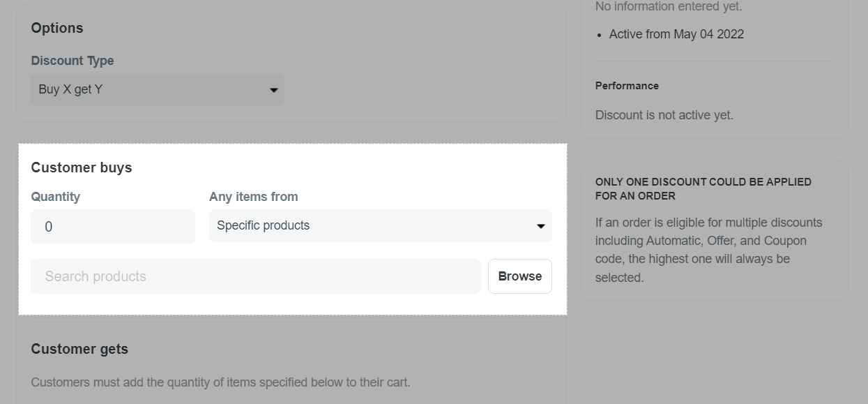Click the ONLY ONE DISCOUNT notice heading

tap(703, 189)
